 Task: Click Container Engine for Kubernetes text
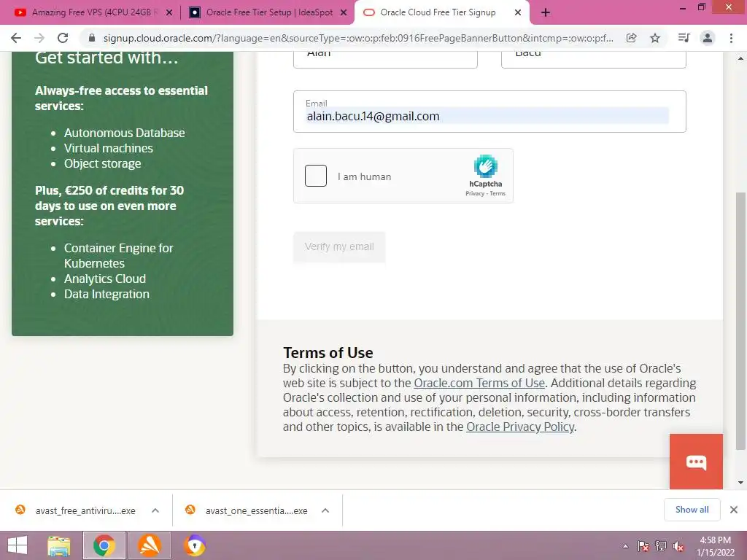119,256
